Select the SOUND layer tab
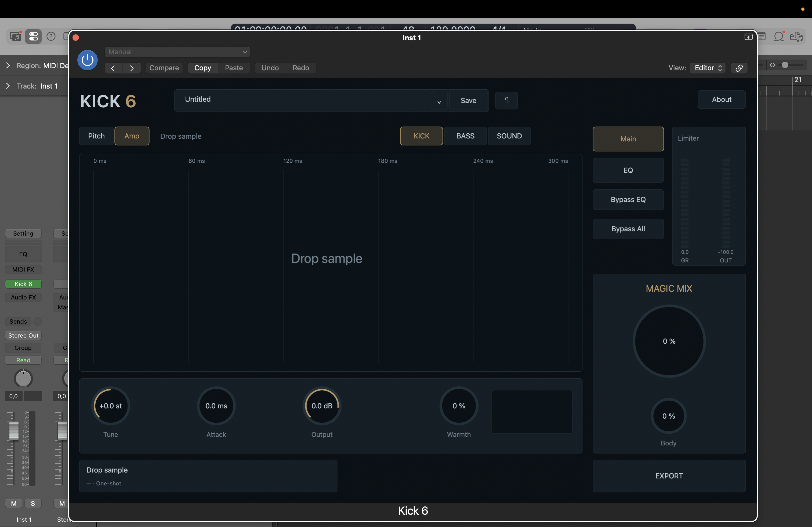Image resolution: width=812 pixels, height=527 pixels. [509, 136]
